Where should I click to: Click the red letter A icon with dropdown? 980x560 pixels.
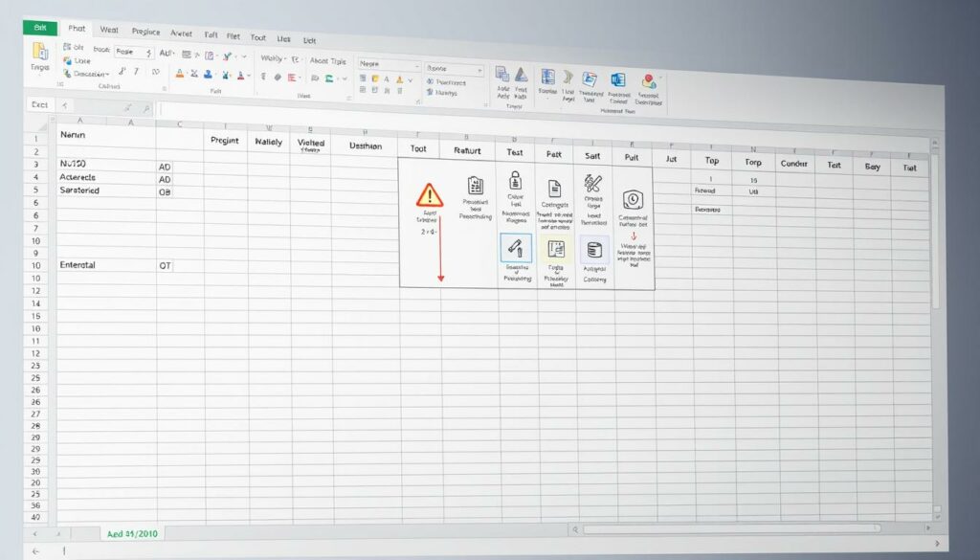240,76
